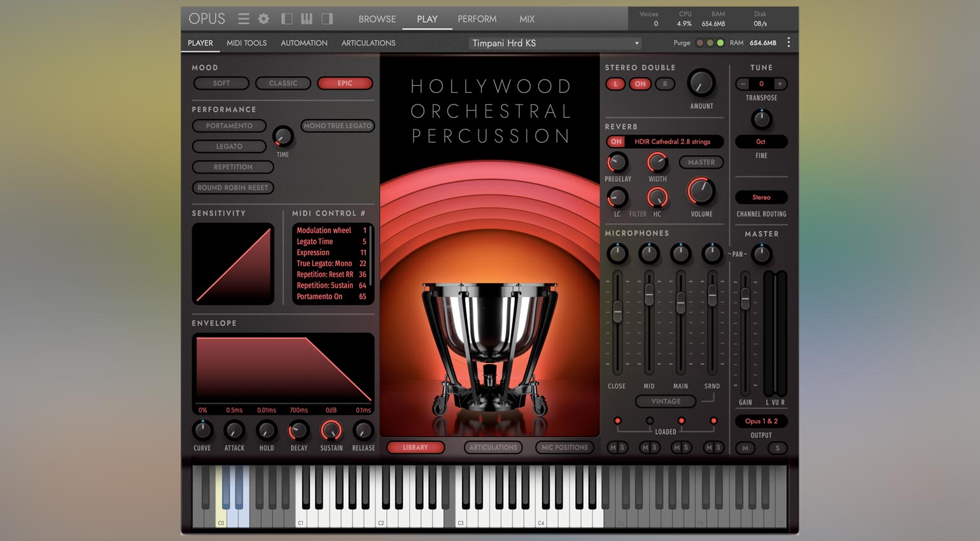Open the Opus 1 & 2 output dropdown
The image size is (980, 541).
(x=761, y=421)
